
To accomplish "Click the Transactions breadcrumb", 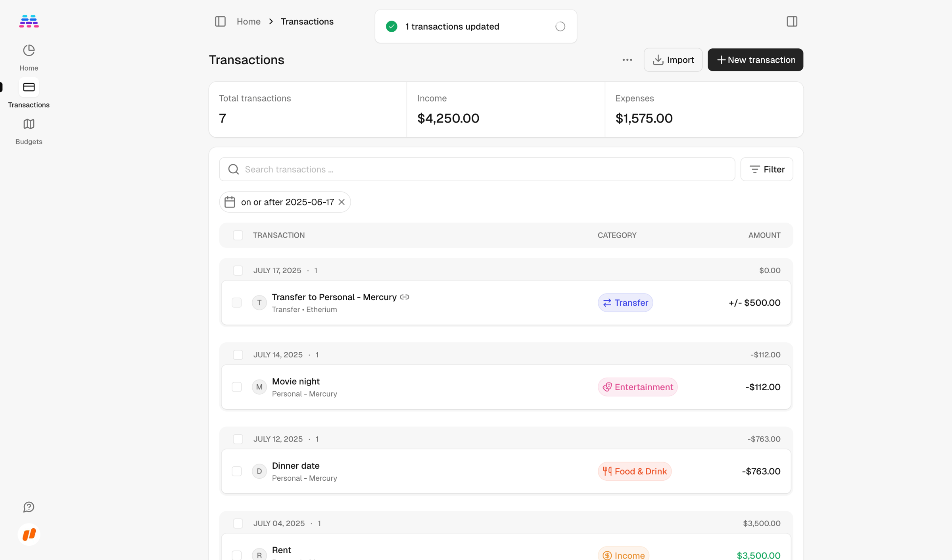I will point(307,21).
